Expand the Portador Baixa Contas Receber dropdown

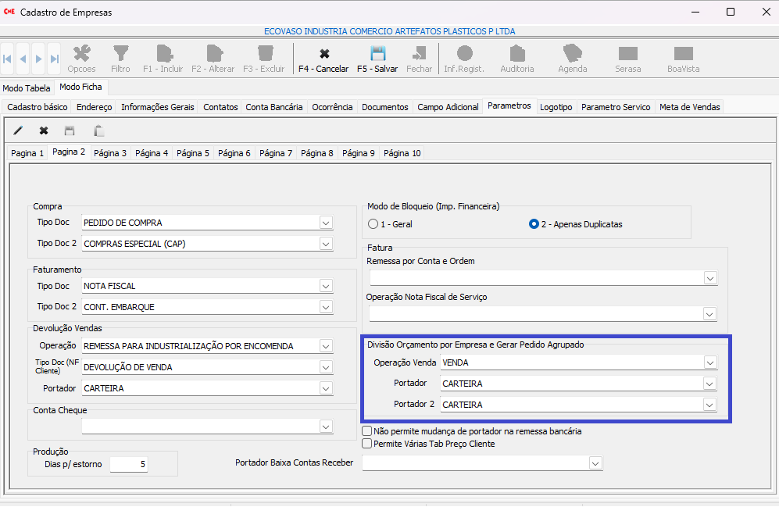pyautogui.click(x=595, y=463)
